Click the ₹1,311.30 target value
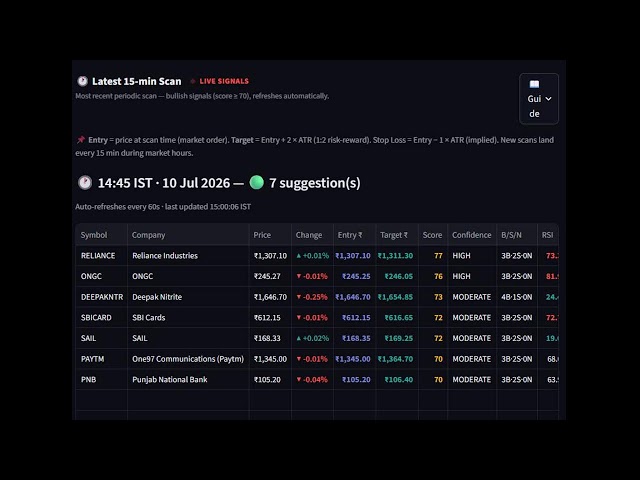 point(395,256)
